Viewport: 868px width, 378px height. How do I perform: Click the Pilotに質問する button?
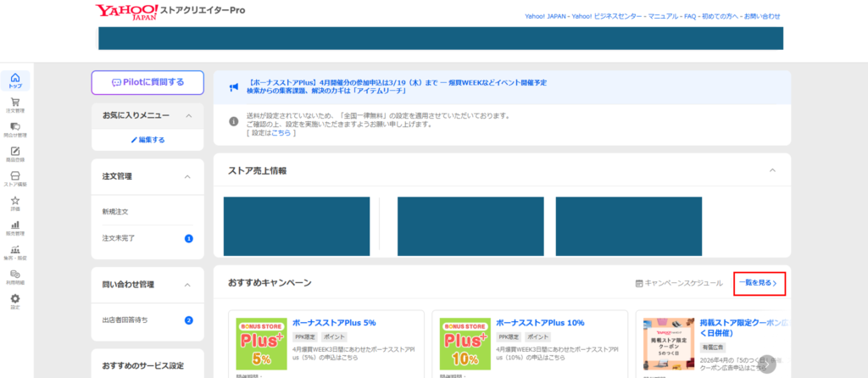tap(147, 82)
